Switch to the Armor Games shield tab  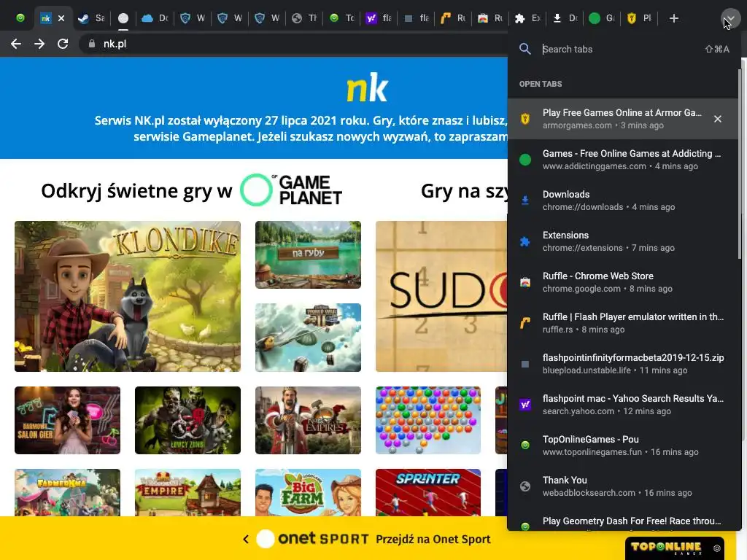[639, 18]
